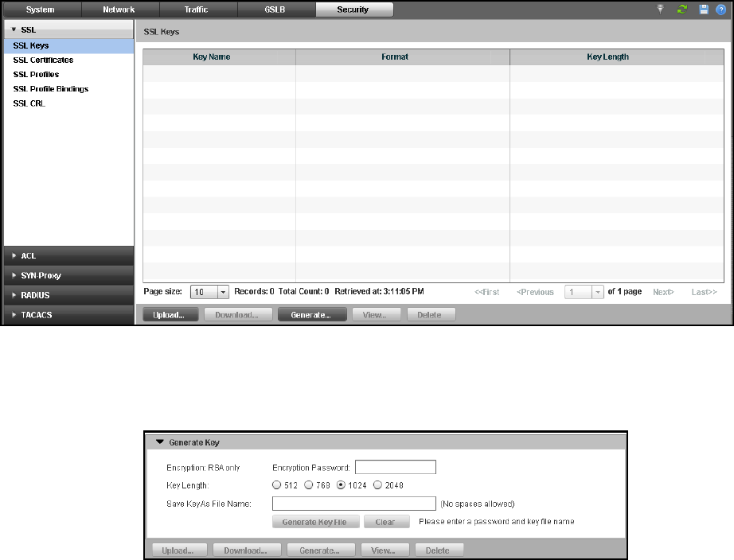Click the Clear button
Viewport: 734px width, 560px height.
tap(387, 522)
